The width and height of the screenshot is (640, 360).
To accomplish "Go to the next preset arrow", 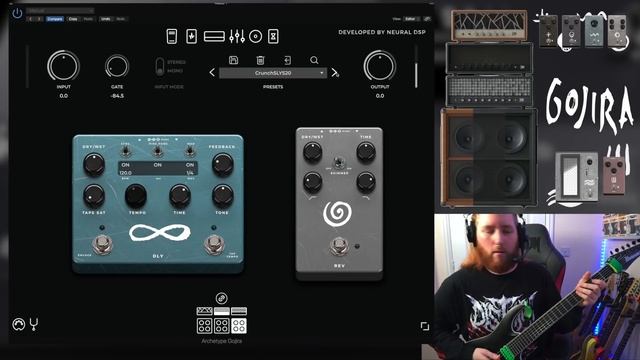I will (x=335, y=73).
